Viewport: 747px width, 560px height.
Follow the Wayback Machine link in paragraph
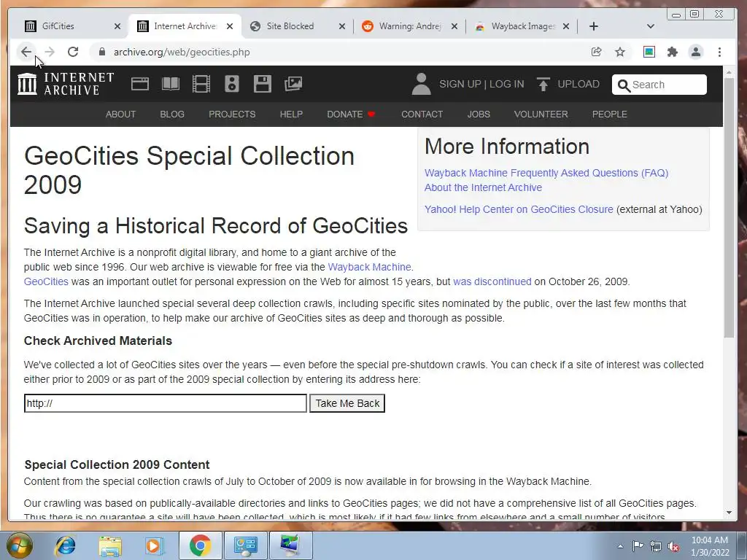369,267
